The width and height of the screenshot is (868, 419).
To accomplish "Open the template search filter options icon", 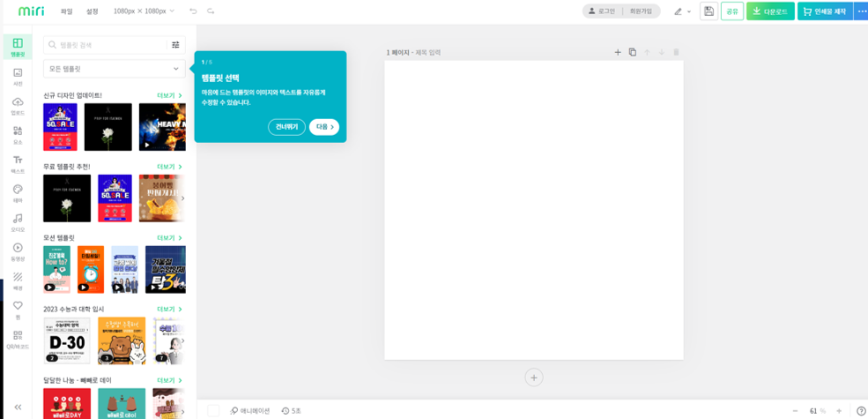I will click(x=175, y=45).
